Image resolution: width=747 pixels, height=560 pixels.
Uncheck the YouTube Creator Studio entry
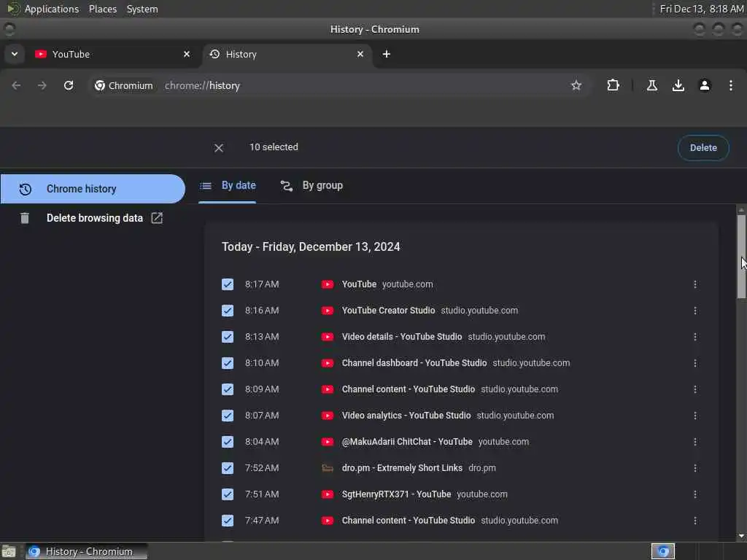pos(228,311)
